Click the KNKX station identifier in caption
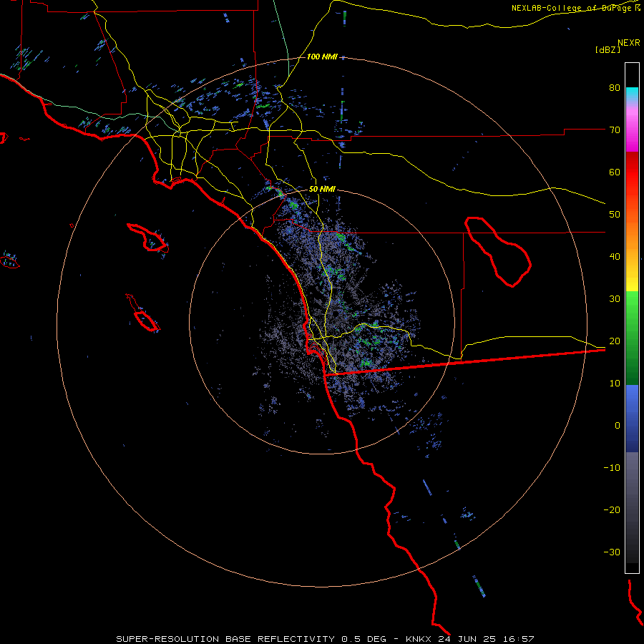This screenshot has width=644, height=644. click(418, 639)
